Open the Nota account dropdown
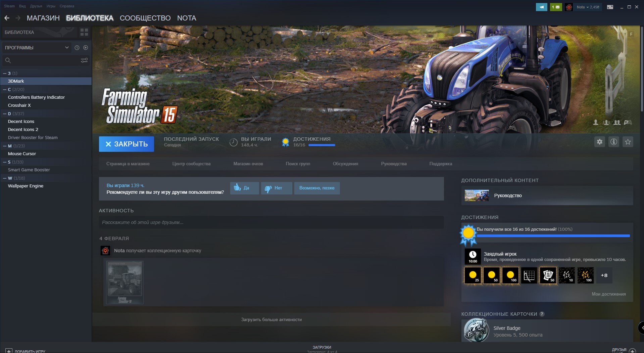The width and height of the screenshot is (644, 353). click(x=588, y=7)
